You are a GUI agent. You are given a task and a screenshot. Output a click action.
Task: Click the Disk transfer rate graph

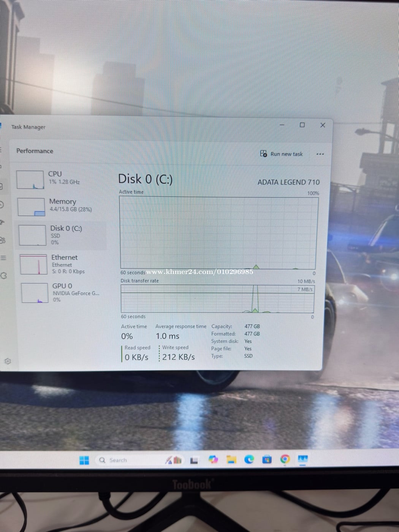click(x=217, y=299)
